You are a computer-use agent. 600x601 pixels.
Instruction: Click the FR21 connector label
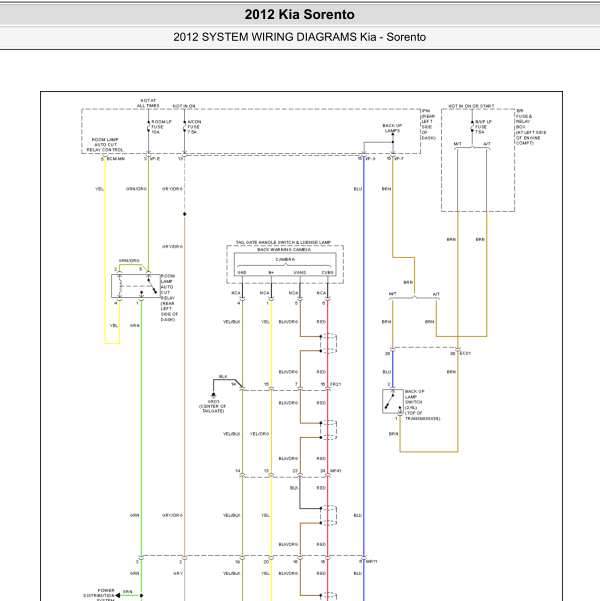pos(335,384)
